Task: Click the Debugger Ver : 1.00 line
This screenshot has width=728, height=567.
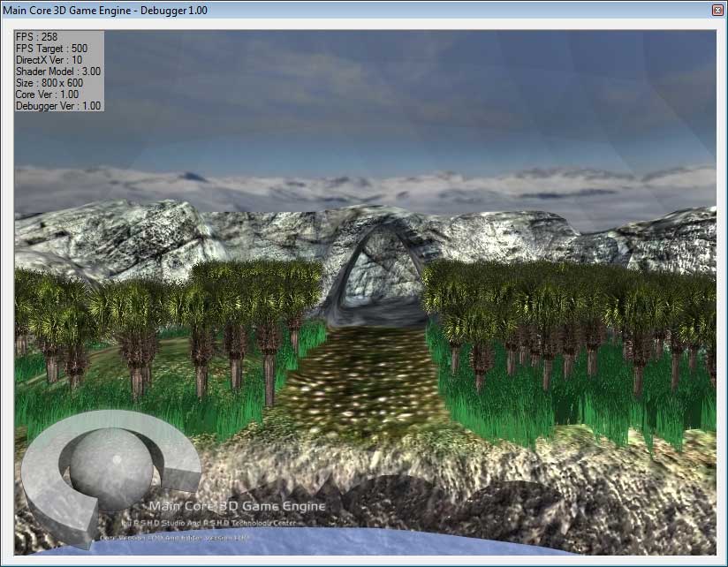Action: pos(58,106)
